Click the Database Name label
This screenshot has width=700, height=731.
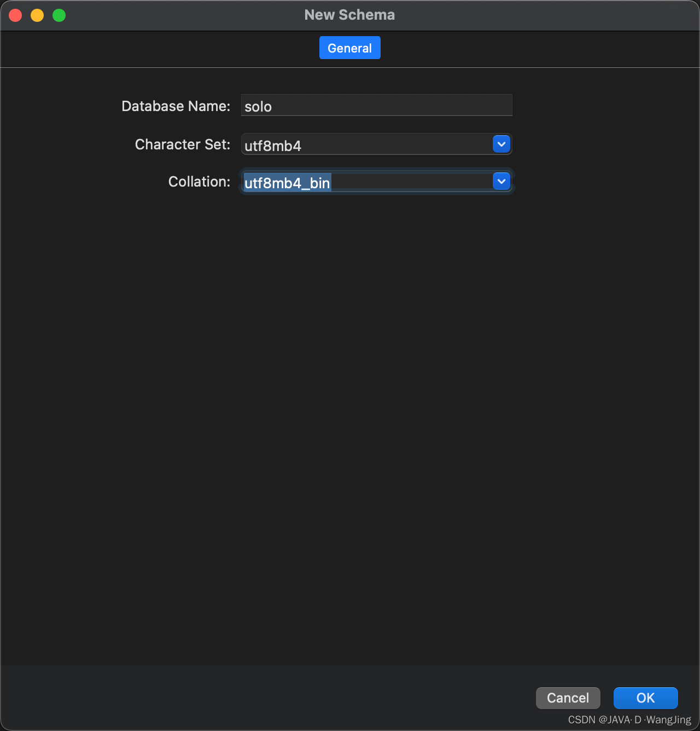pyautogui.click(x=176, y=106)
